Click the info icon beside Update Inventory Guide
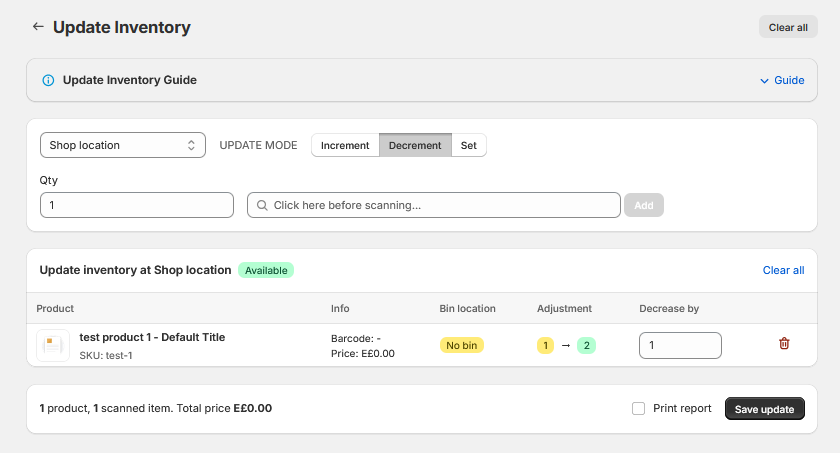The height and width of the screenshot is (453, 840). pyautogui.click(x=48, y=80)
